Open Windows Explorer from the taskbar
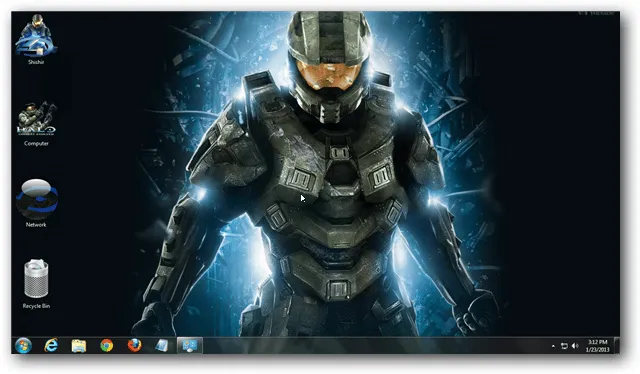 pos(79,346)
